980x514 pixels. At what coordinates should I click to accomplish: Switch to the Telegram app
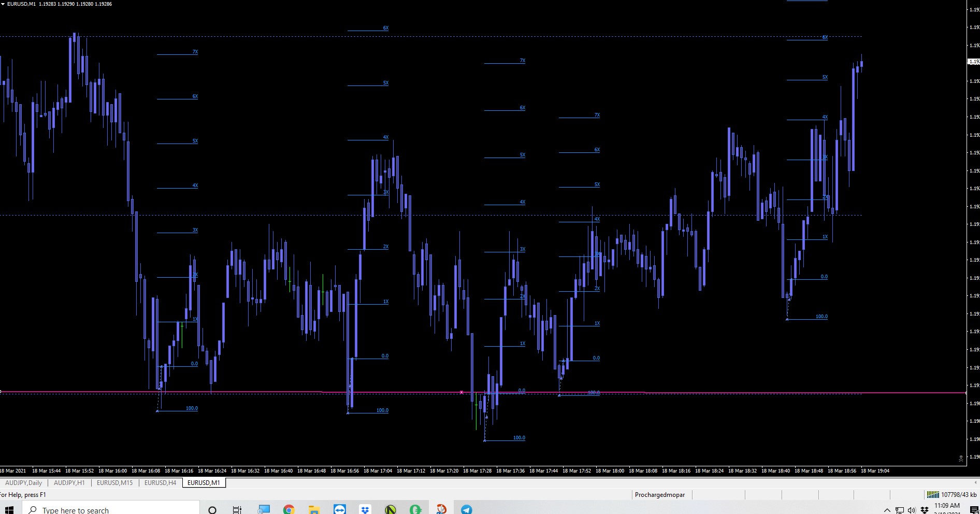(x=466, y=510)
